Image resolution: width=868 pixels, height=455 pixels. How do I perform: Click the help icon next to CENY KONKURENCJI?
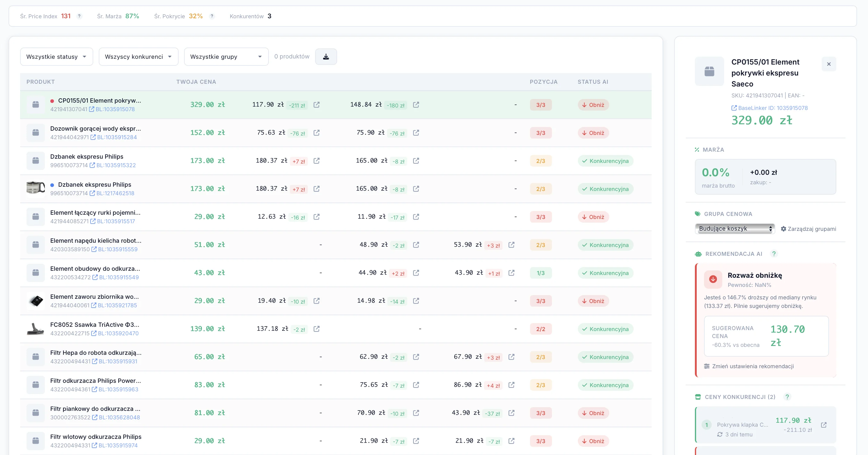(788, 397)
